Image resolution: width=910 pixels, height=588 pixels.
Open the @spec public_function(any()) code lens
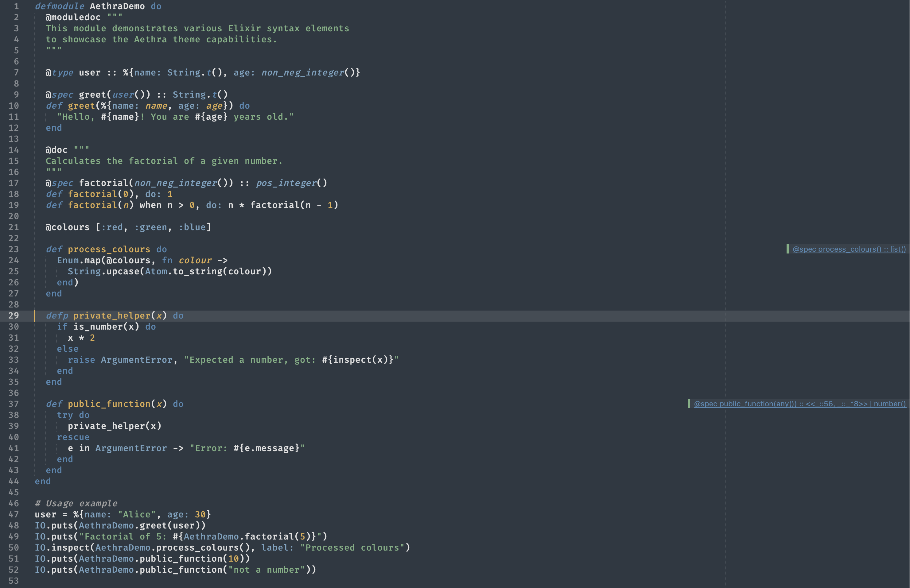tap(800, 404)
